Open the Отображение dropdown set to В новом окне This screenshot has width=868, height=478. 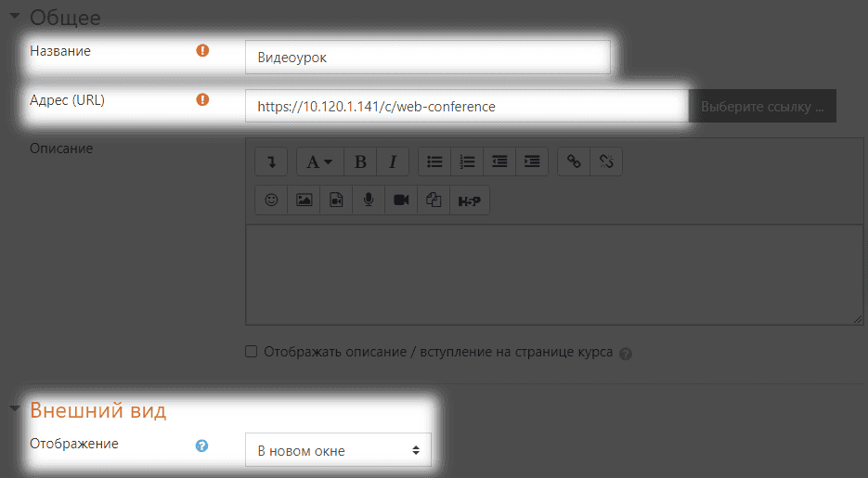338,450
